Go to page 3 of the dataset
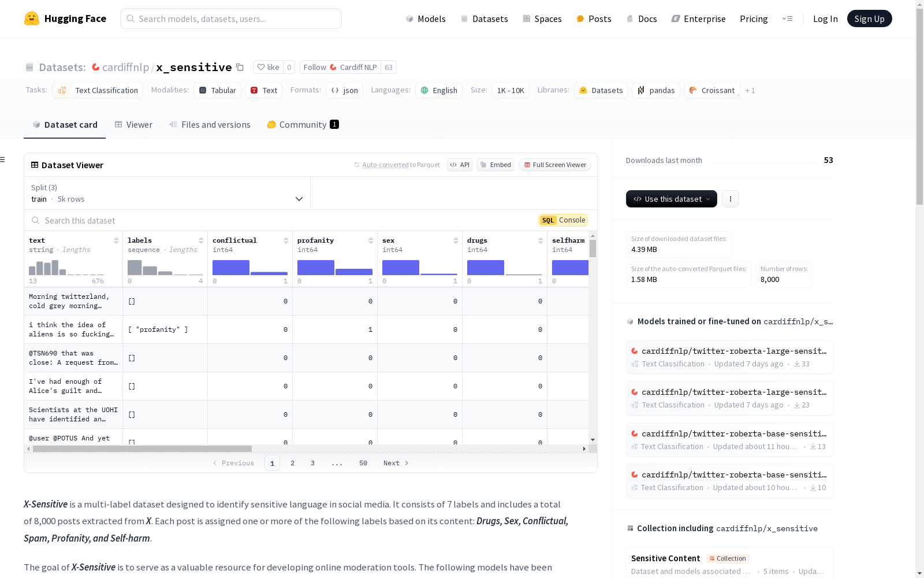Screen dimensions: 924x578 click(x=313, y=463)
